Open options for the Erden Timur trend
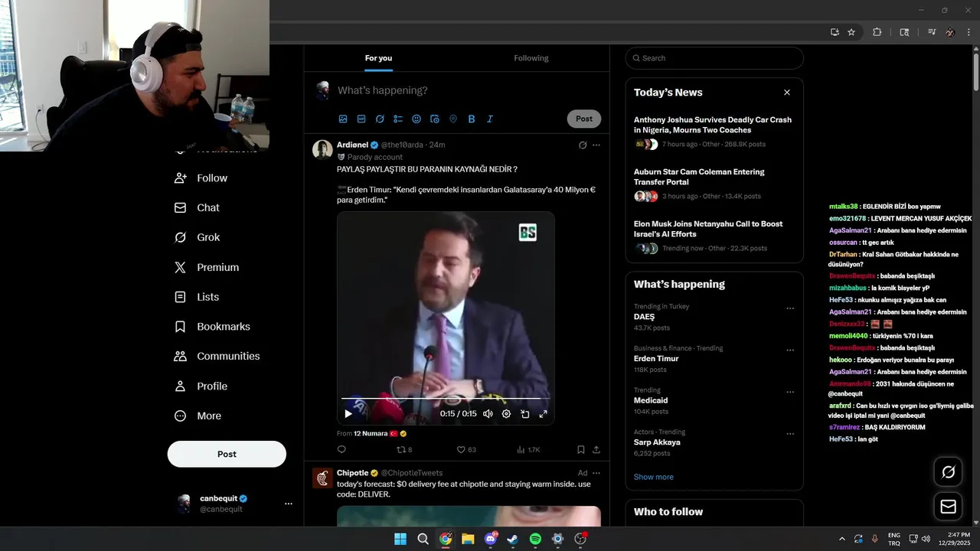The height and width of the screenshot is (551, 980). click(790, 350)
